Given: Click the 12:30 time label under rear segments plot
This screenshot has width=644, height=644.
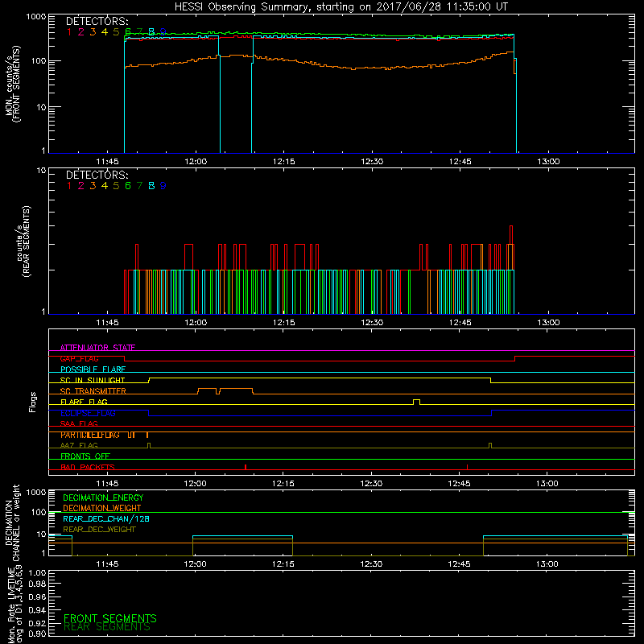Looking at the screenshot, I should (x=372, y=323).
